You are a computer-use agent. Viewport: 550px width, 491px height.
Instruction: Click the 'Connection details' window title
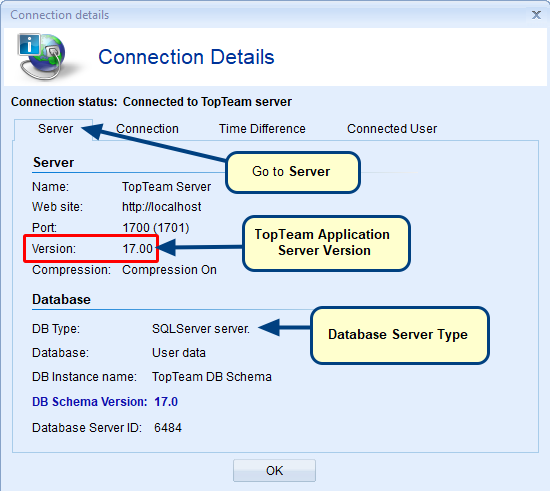pos(60,15)
